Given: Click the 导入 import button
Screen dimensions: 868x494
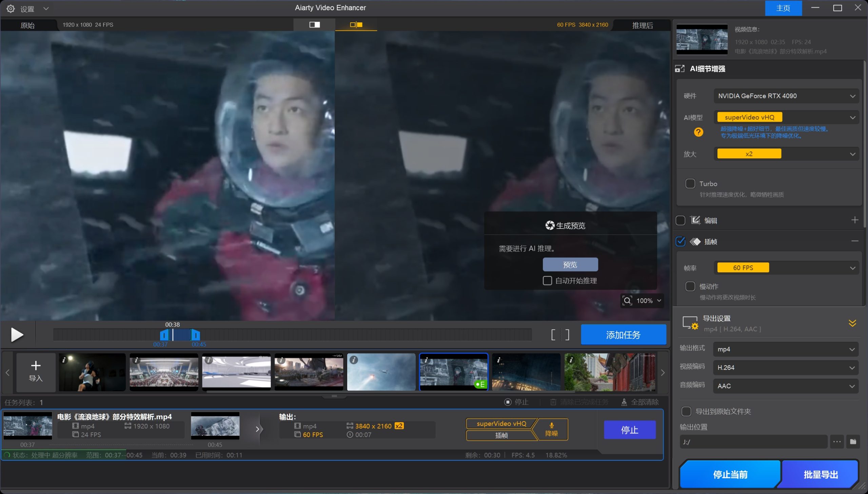Looking at the screenshot, I should [x=36, y=372].
